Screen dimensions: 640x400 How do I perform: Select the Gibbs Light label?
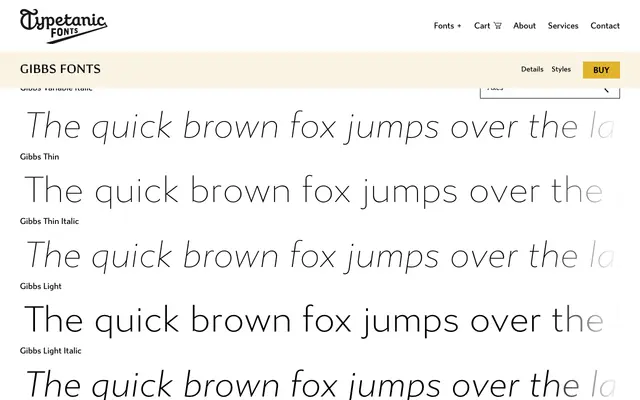point(41,286)
